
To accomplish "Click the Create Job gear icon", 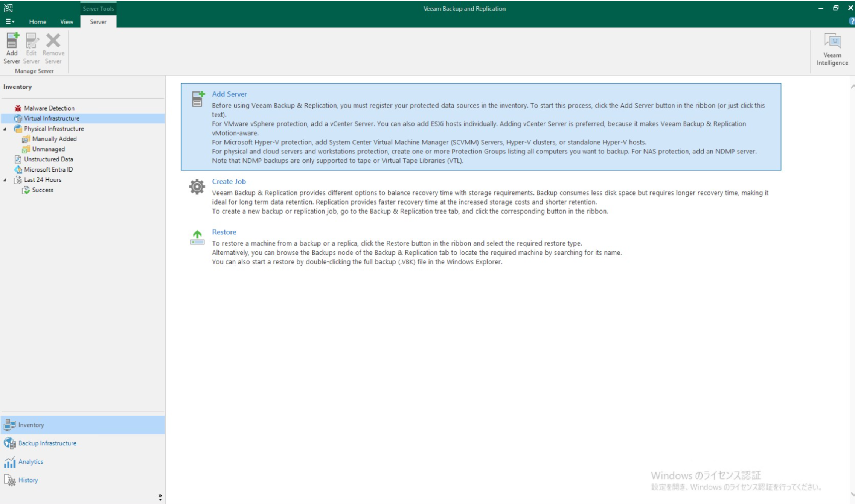I will click(x=197, y=187).
